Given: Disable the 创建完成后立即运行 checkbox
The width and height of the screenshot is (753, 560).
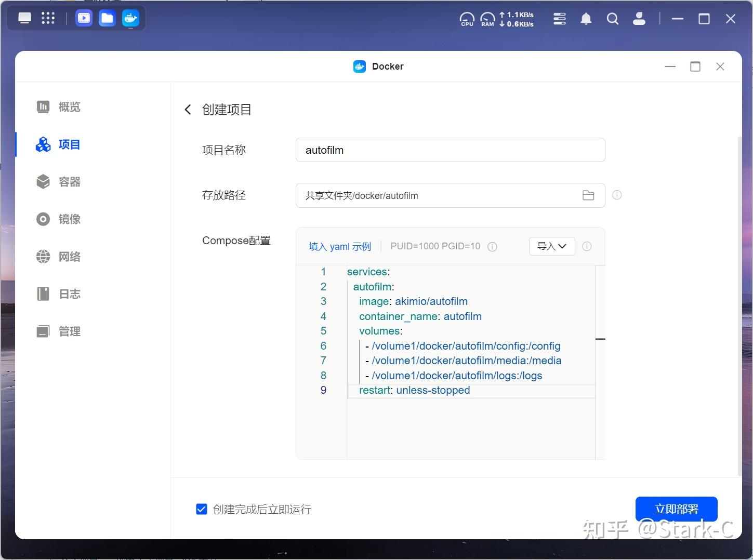Looking at the screenshot, I should [201, 509].
